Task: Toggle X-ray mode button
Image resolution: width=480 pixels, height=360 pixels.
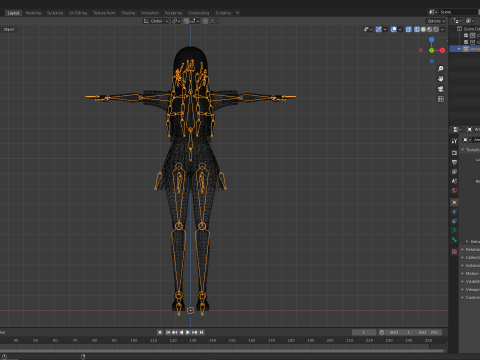Action: [x=408, y=29]
